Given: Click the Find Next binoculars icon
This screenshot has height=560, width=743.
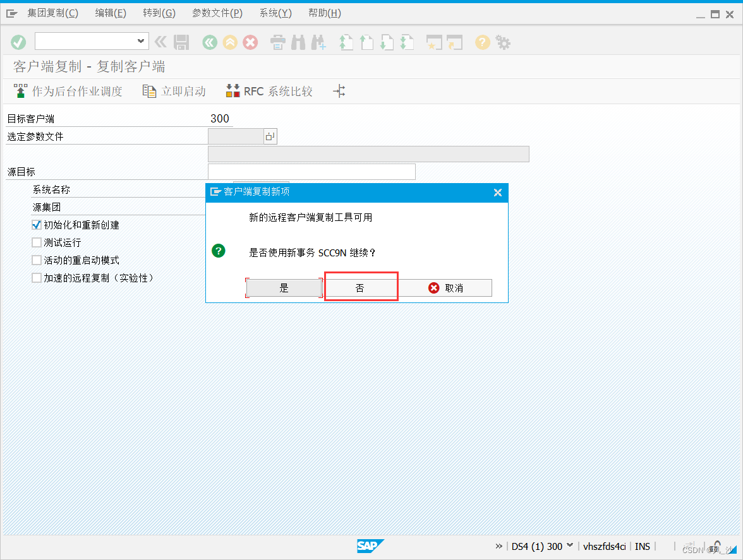Looking at the screenshot, I should pyautogui.click(x=318, y=42).
